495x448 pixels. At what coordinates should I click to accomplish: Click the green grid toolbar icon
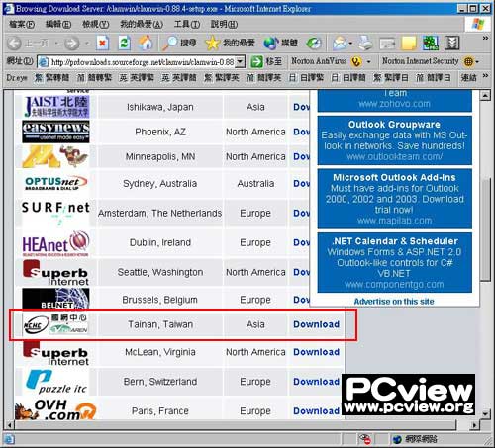tap(431, 43)
